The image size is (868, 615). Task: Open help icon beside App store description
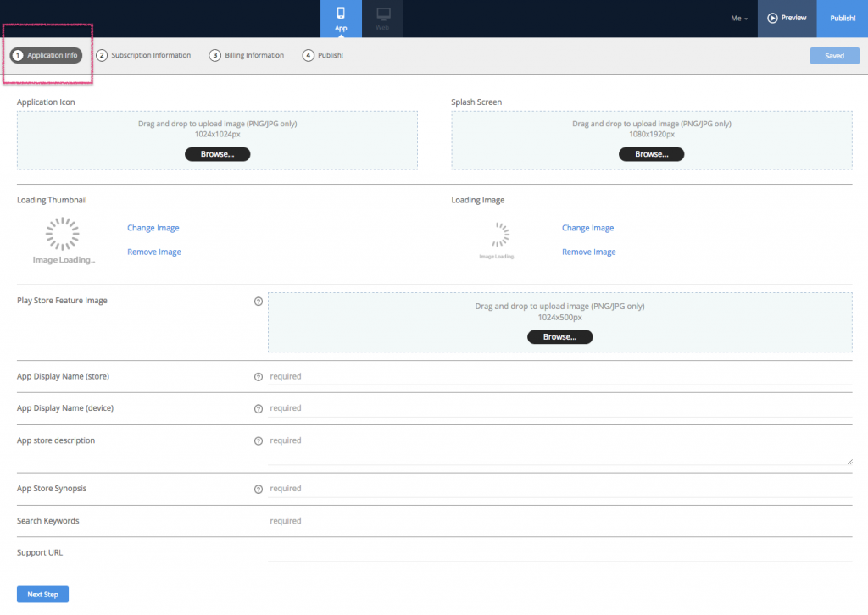tap(259, 440)
